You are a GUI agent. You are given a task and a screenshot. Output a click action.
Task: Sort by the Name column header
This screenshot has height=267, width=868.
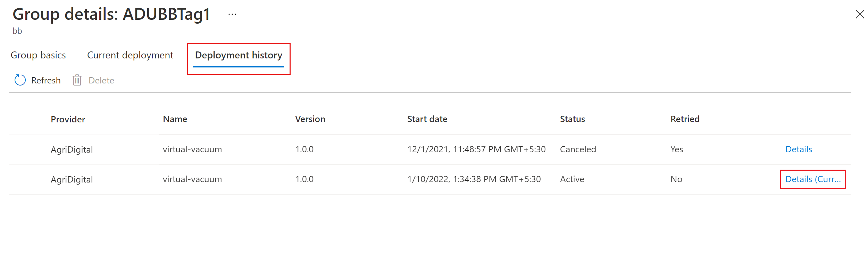point(175,119)
